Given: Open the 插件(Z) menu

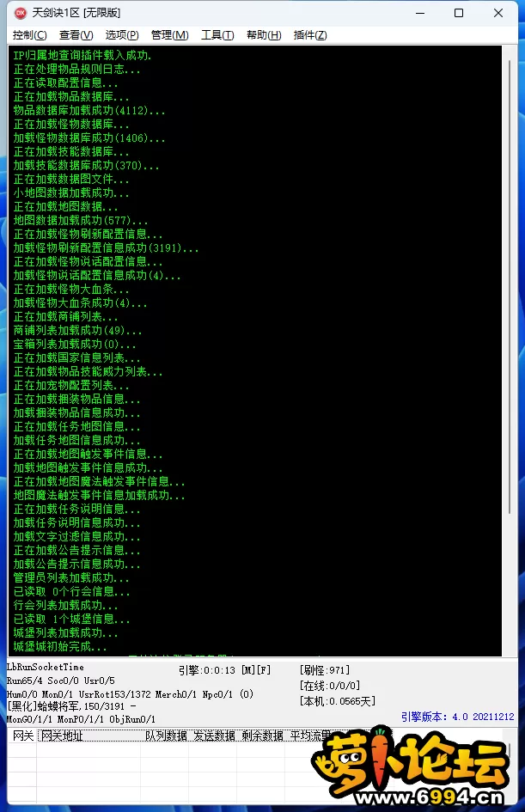Looking at the screenshot, I should click(310, 35).
